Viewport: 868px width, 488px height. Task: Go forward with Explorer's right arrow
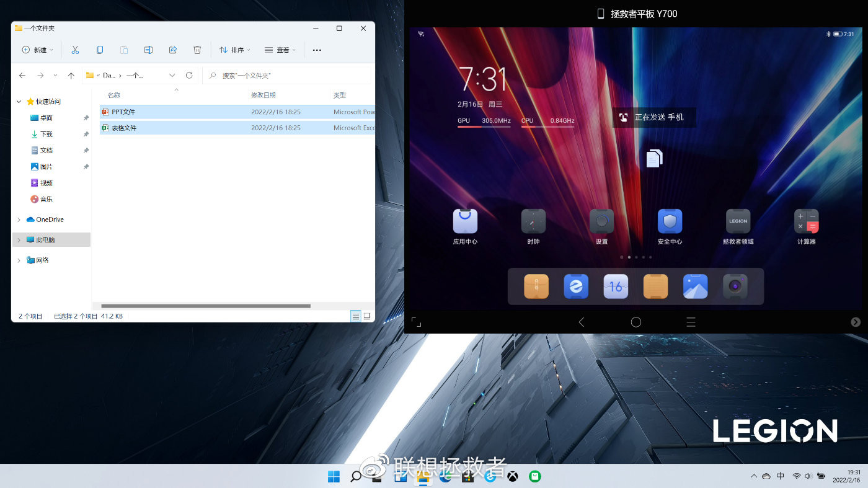(x=40, y=75)
